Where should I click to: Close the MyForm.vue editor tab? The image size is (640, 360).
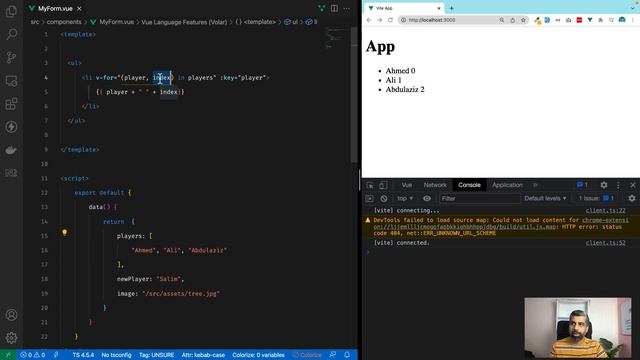pos(79,9)
